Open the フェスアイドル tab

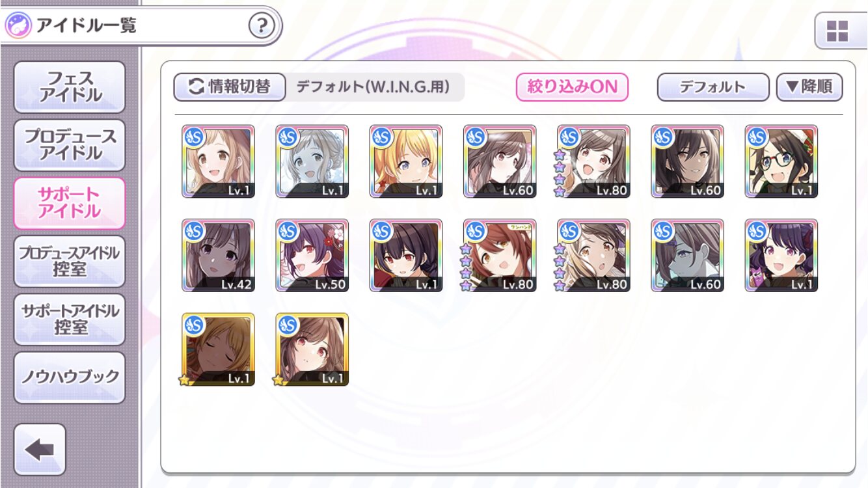[70, 87]
